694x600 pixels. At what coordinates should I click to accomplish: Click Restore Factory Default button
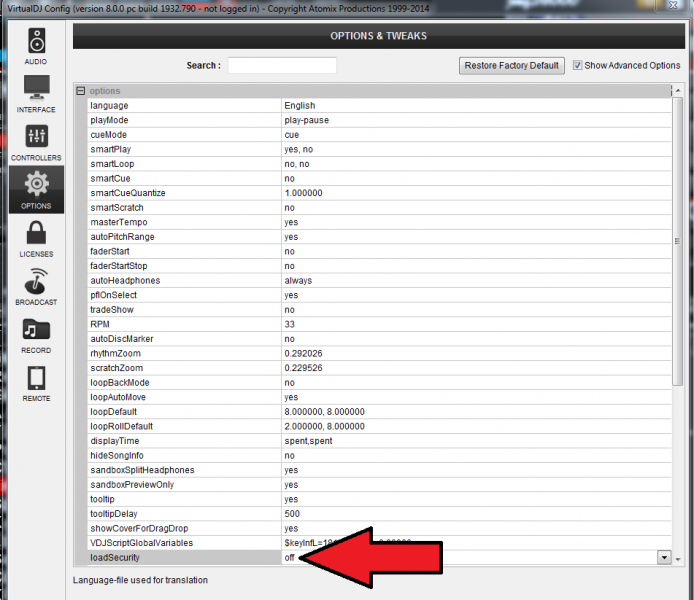512,65
